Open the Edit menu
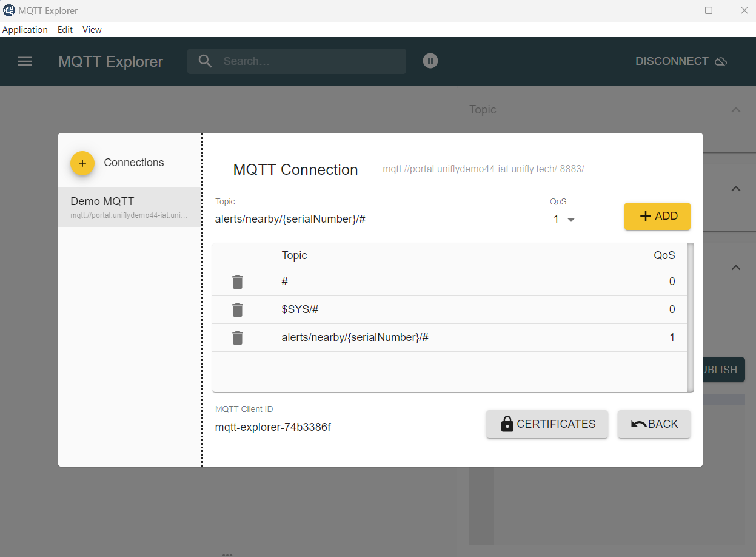The image size is (756, 557). coord(64,29)
